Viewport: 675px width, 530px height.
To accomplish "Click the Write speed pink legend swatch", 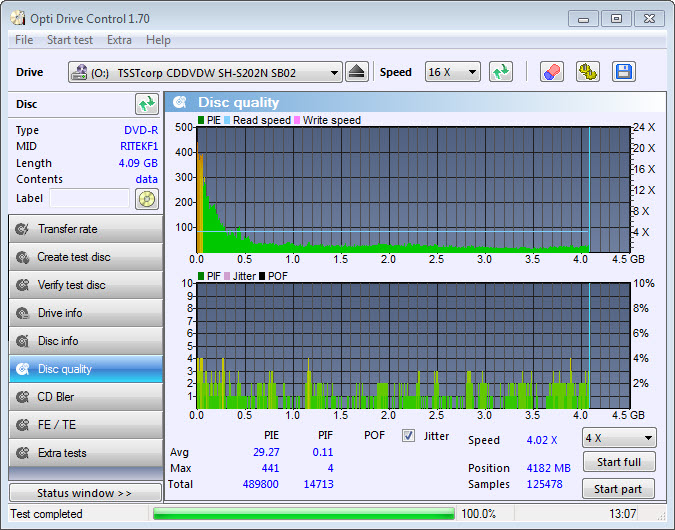I will 297,120.
